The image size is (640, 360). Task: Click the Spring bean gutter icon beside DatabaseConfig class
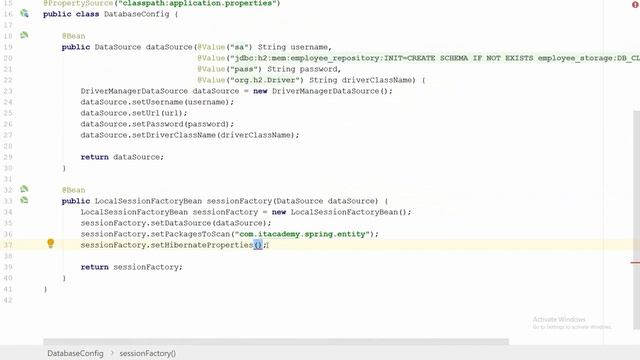point(24,14)
